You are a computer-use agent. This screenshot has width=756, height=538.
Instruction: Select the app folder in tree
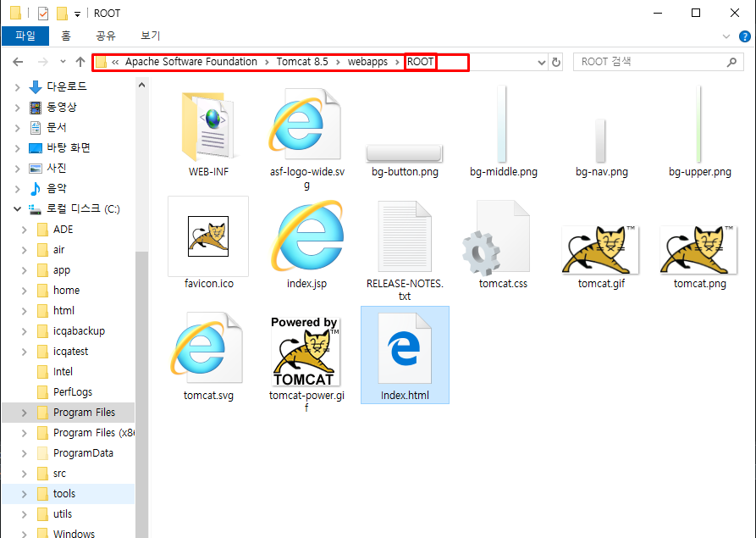(62, 270)
